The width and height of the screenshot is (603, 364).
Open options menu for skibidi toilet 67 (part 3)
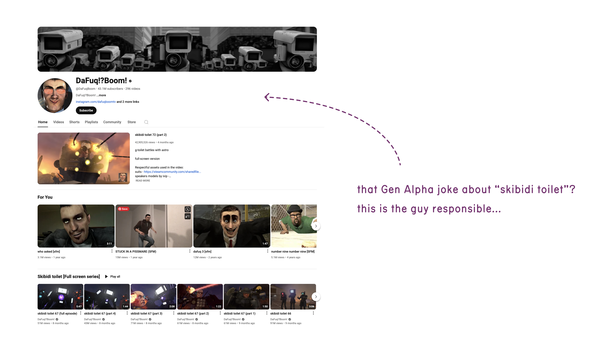coord(174,313)
